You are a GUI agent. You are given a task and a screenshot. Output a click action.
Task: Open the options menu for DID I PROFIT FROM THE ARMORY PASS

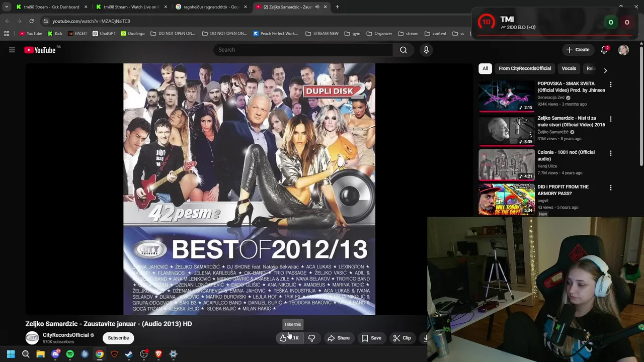pyautogui.click(x=611, y=188)
